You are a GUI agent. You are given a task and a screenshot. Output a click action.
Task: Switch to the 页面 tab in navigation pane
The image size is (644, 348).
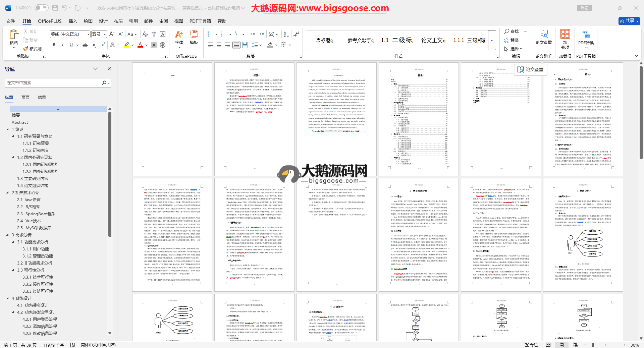click(x=25, y=98)
